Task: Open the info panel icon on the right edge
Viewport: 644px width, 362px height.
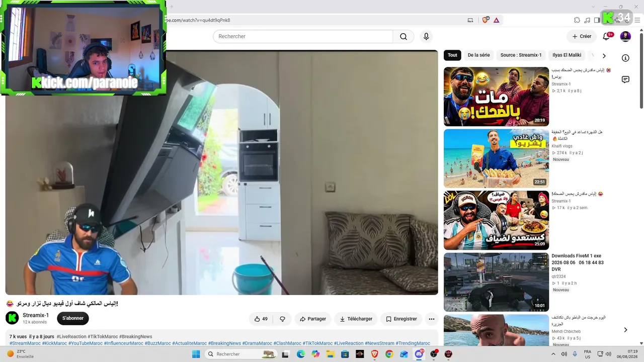Action: pyautogui.click(x=625, y=58)
